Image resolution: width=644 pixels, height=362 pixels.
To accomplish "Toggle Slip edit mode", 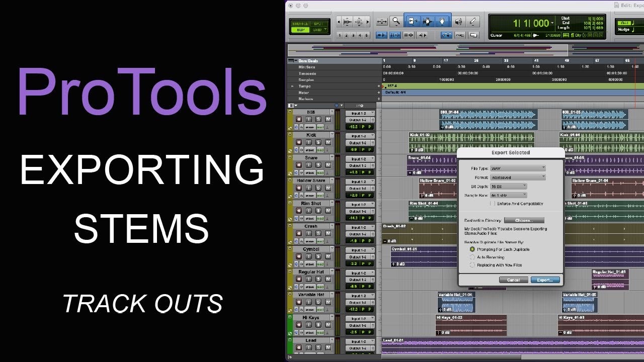I will 300,30.
